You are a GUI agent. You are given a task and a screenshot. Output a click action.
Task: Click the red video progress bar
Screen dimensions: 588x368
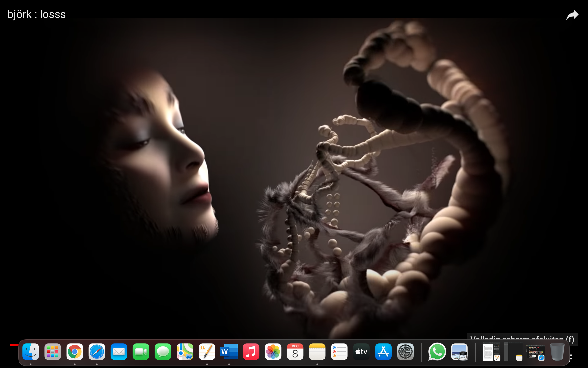14,345
